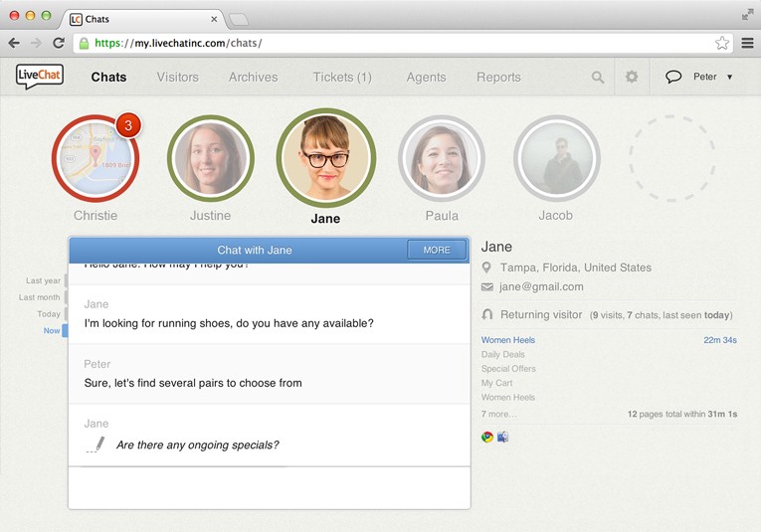Switch to the Agents tab
The height and width of the screenshot is (532, 761).
[426, 78]
